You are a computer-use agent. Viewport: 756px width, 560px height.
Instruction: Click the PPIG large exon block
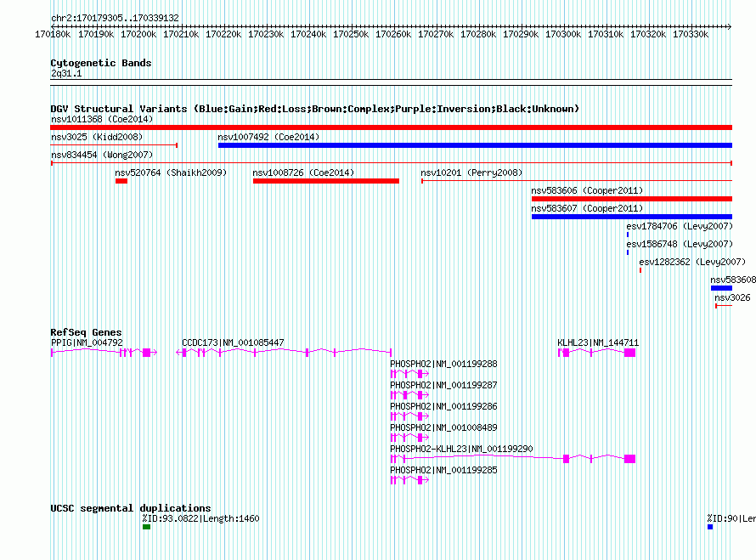coord(147,353)
